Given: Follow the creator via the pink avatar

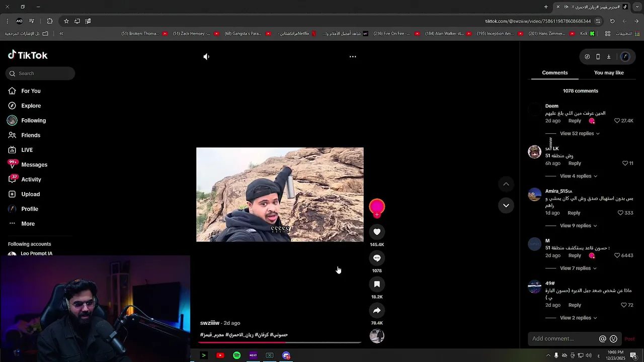Looking at the screenshot, I should (377, 207).
